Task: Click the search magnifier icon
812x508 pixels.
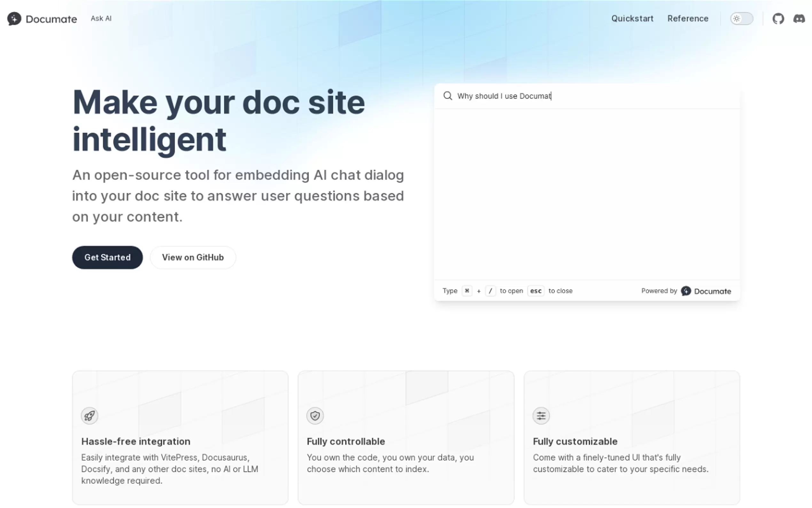Action: pyautogui.click(x=448, y=96)
